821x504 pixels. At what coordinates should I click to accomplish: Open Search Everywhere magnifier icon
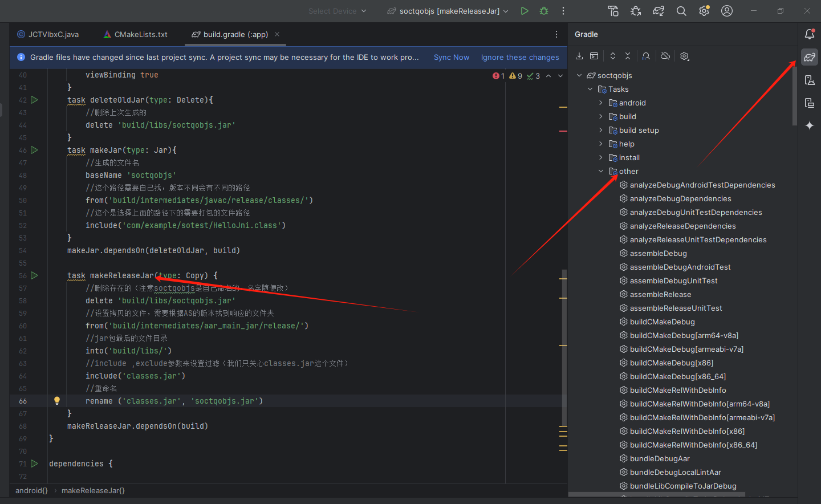click(681, 11)
